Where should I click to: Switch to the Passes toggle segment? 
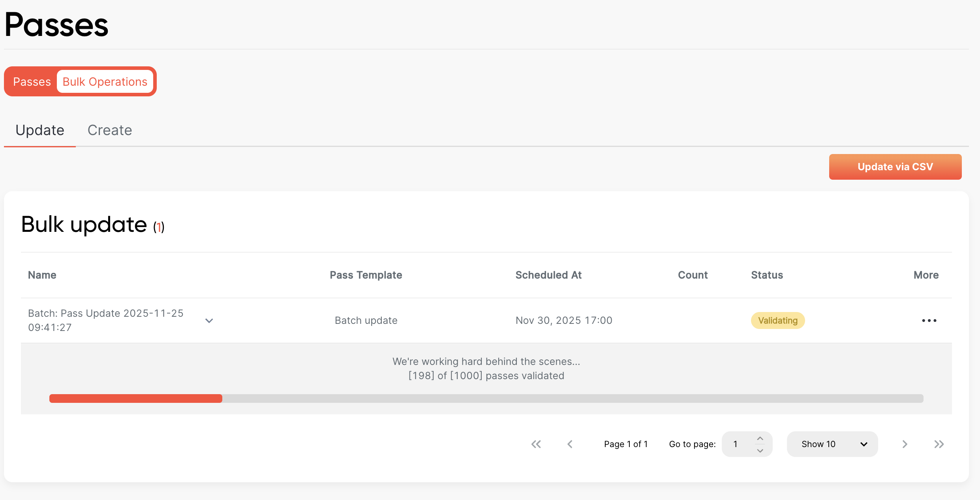[32, 82]
